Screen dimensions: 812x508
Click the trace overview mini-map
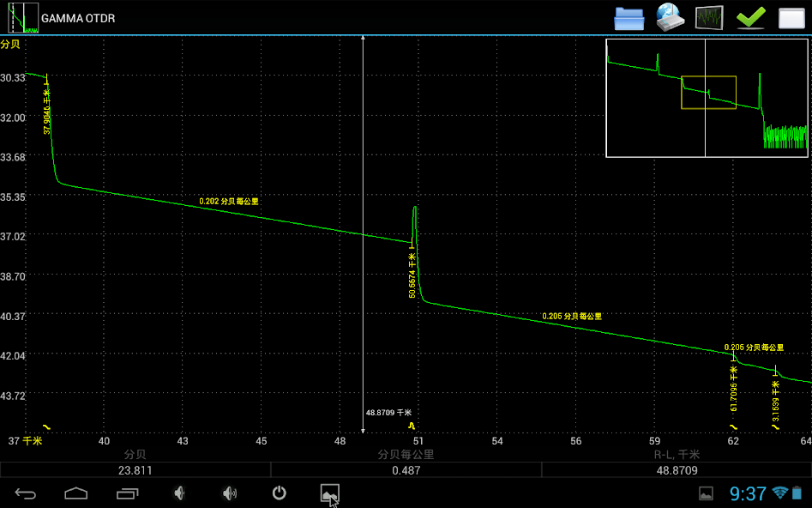coord(707,97)
